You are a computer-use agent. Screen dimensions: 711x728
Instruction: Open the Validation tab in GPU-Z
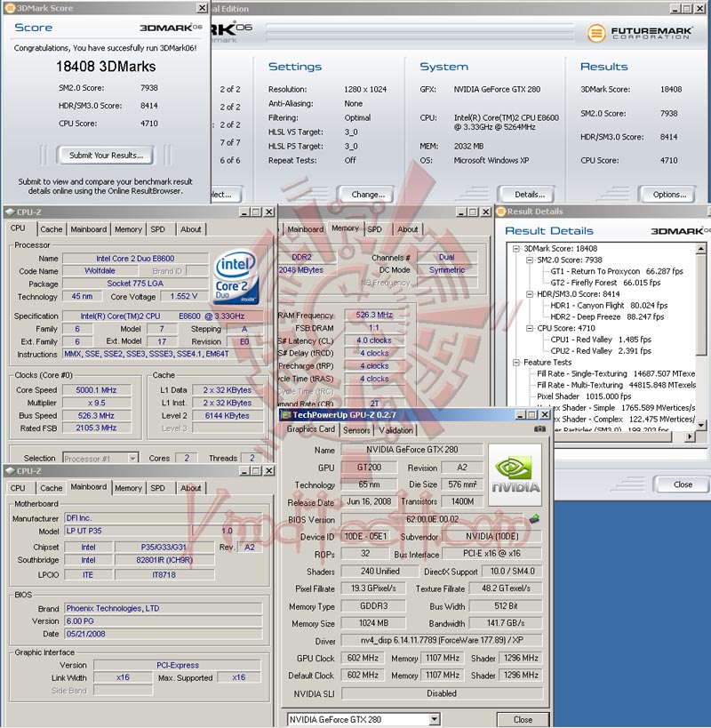click(395, 430)
